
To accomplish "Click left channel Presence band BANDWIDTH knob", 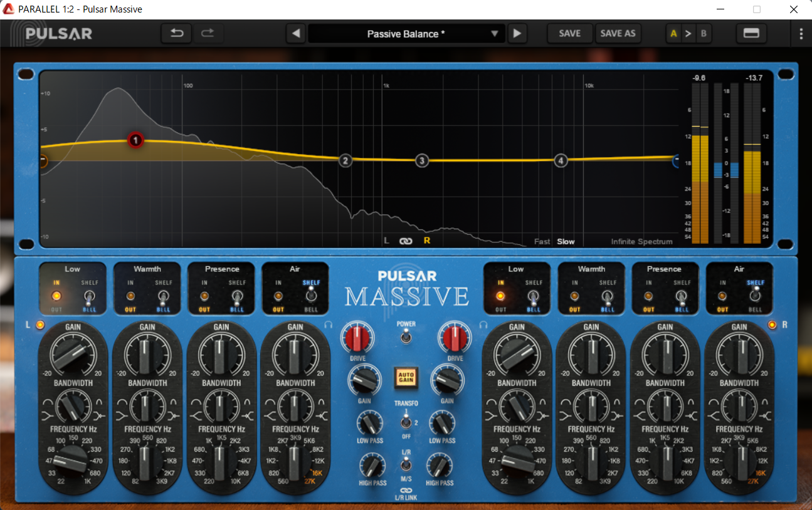I will click(x=221, y=407).
